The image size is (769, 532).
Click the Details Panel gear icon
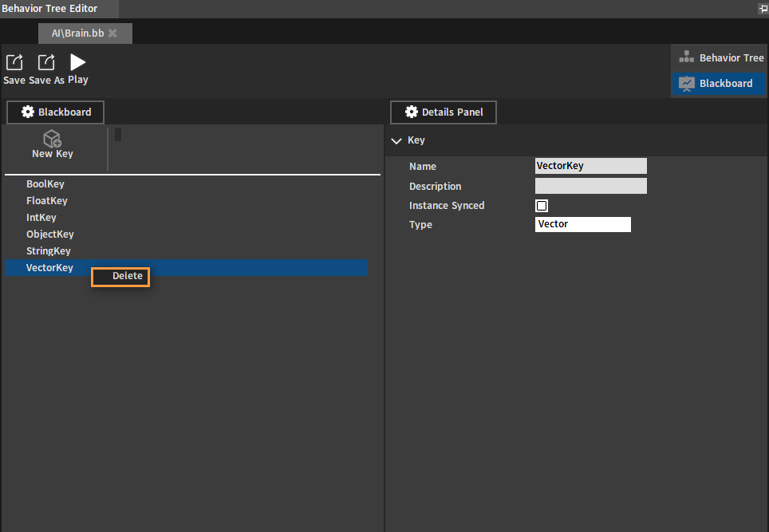coord(412,112)
